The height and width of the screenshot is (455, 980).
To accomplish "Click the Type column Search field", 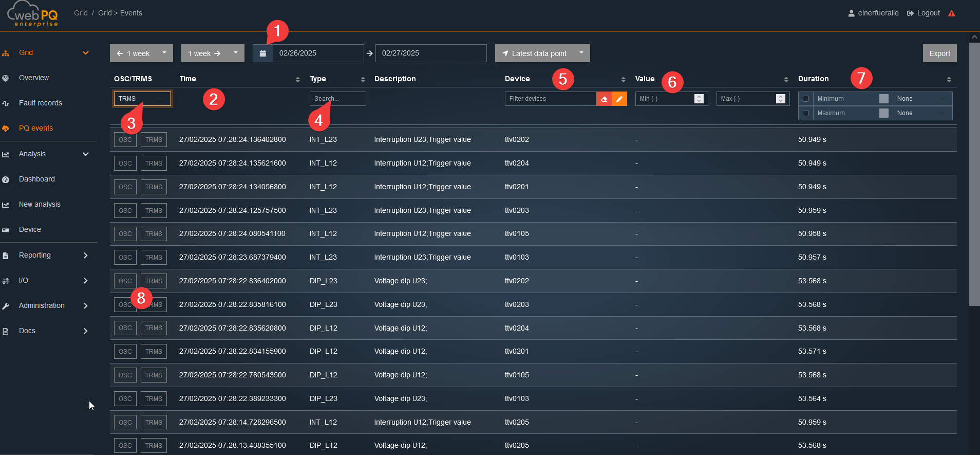I will pyautogui.click(x=337, y=99).
